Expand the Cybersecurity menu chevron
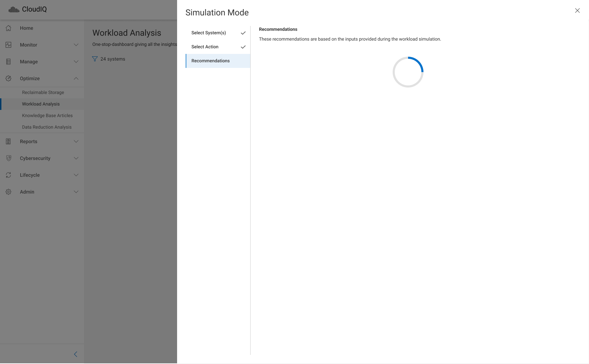This screenshot has width=589, height=364. [x=76, y=158]
